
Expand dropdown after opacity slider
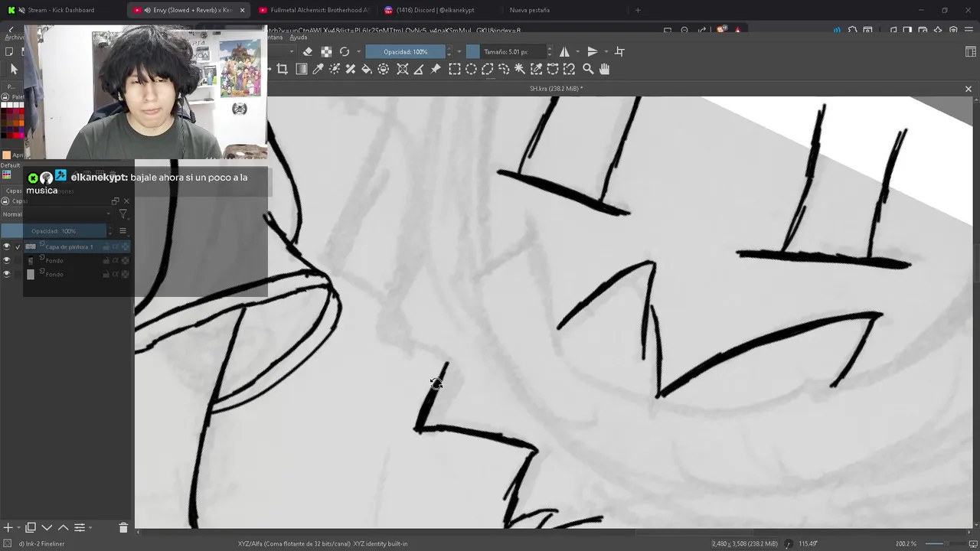point(459,51)
